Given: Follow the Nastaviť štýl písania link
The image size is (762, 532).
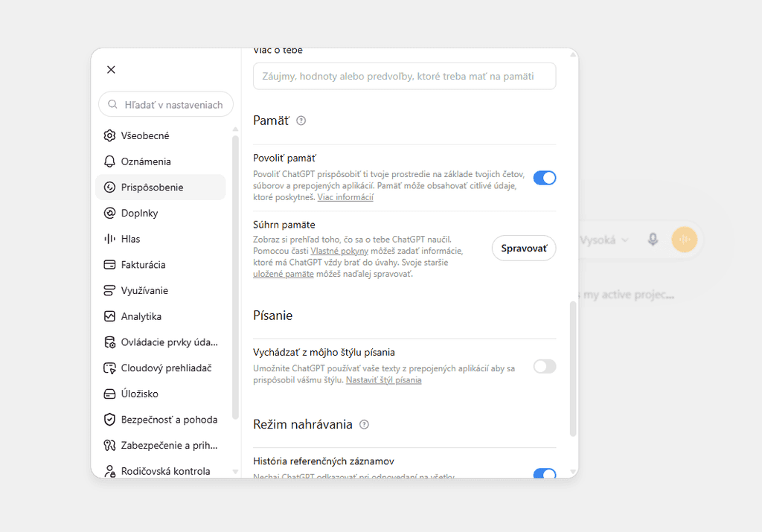Looking at the screenshot, I should 383,380.
